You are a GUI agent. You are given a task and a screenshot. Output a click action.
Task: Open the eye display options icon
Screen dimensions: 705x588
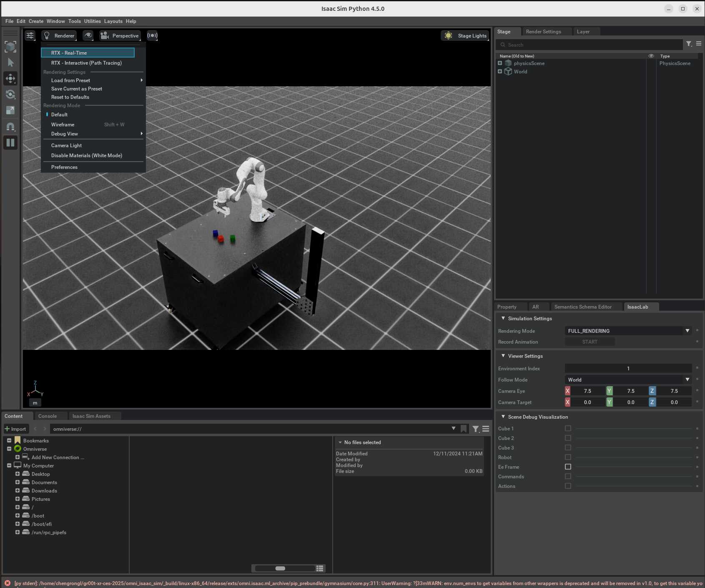click(x=88, y=35)
